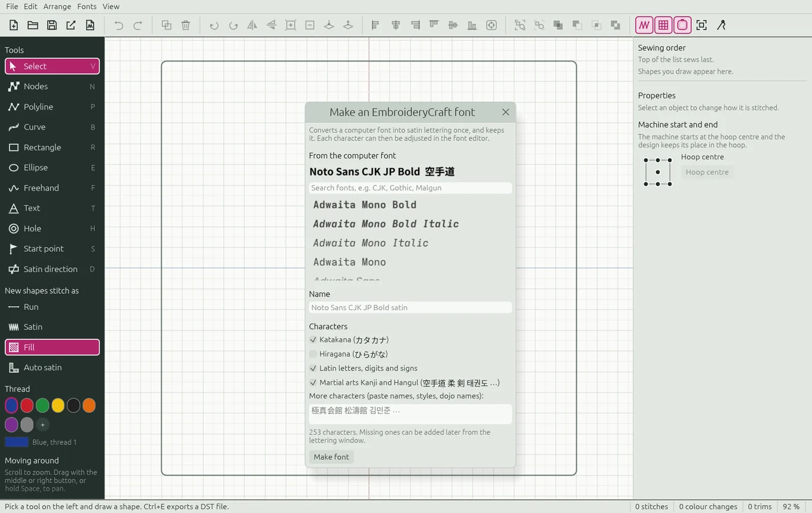
Task: Toggle Latin letters, digits and signs checkbox
Action: (x=313, y=368)
